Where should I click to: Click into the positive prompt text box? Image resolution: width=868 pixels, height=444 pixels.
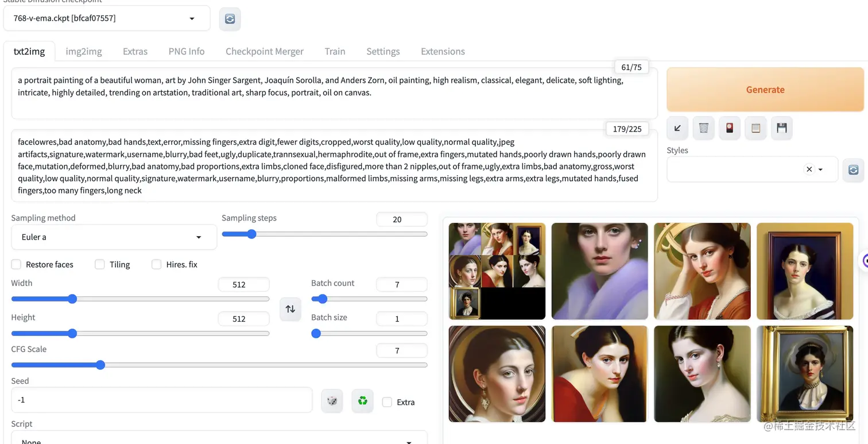tap(334, 94)
